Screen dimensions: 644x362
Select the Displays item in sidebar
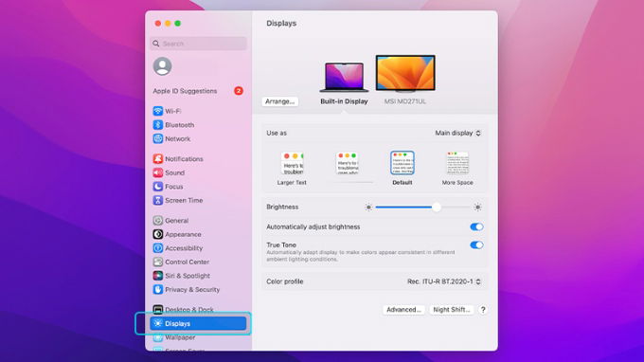click(x=198, y=323)
